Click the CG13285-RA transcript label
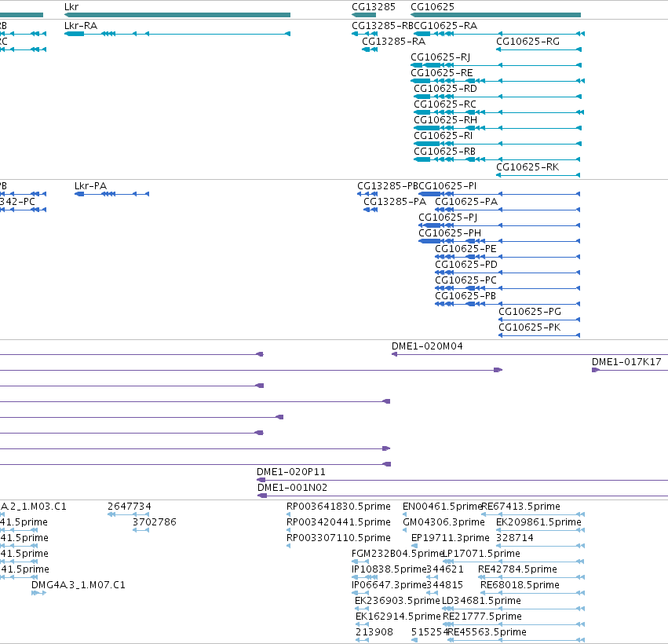 (393, 42)
